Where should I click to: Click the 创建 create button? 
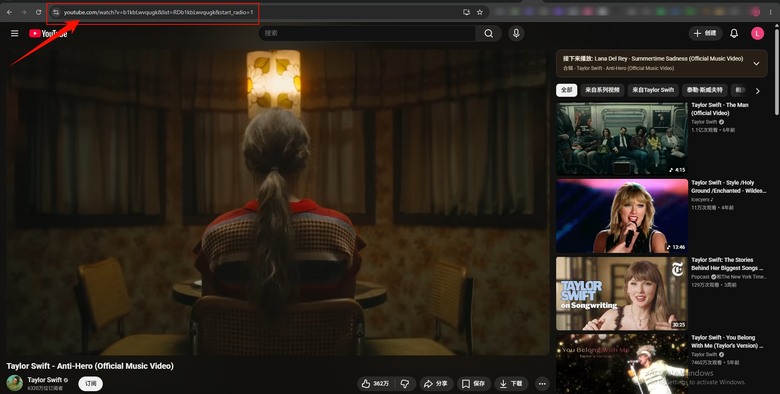tap(705, 33)
